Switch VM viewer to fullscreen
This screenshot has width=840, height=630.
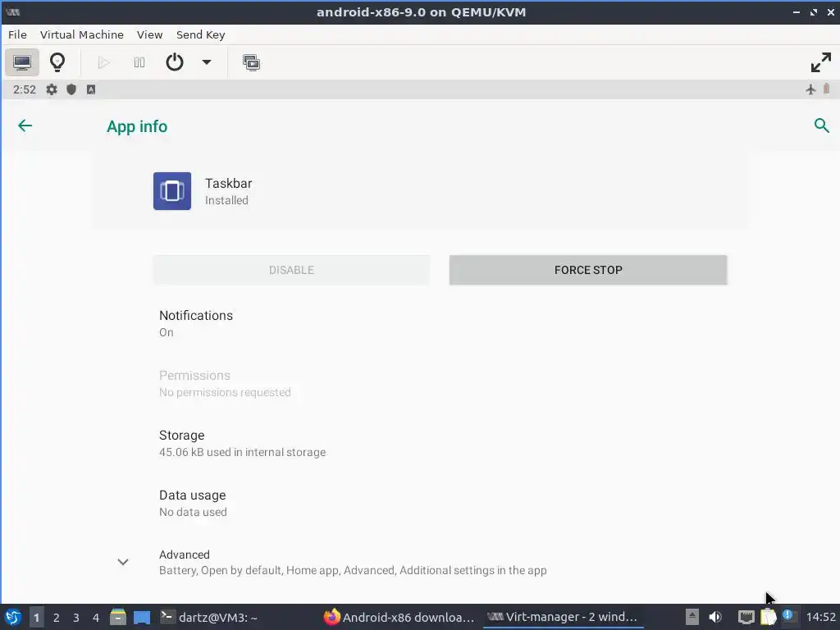(x=820, y=62)
